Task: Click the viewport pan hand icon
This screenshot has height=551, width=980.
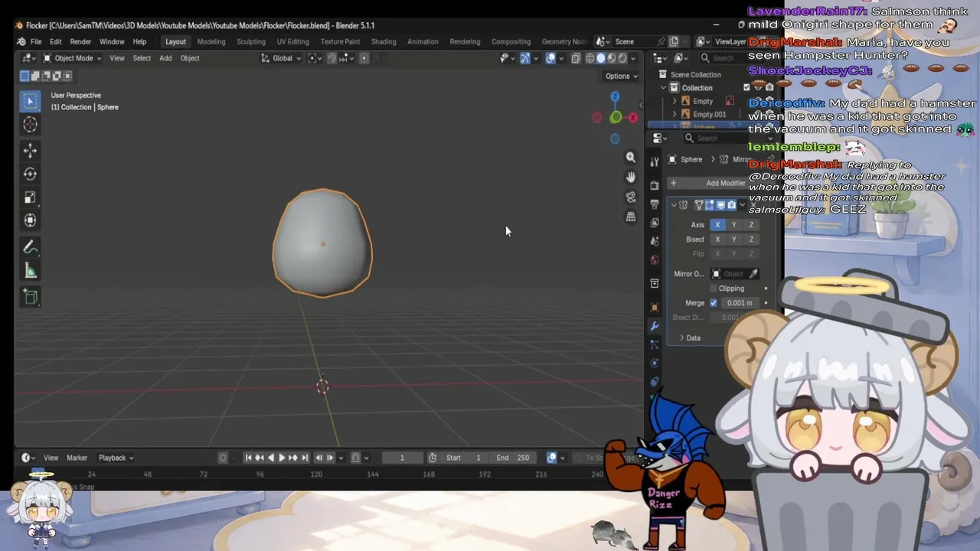Action: (631, 177)
